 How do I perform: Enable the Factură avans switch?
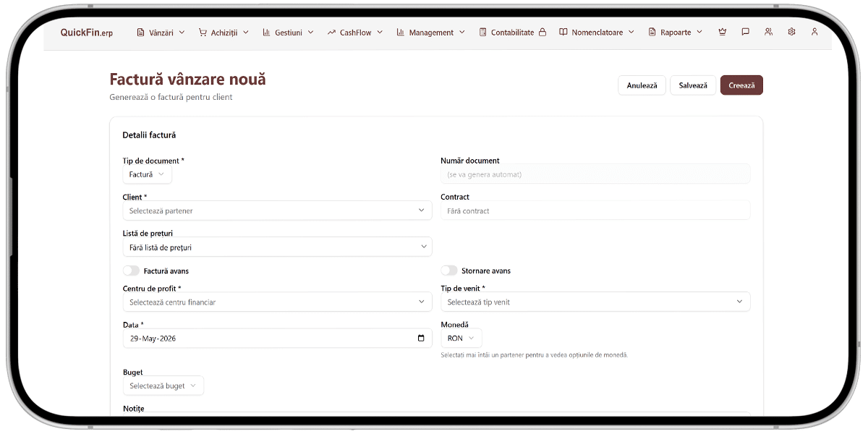pyautogui.click(x=131, y=271)
